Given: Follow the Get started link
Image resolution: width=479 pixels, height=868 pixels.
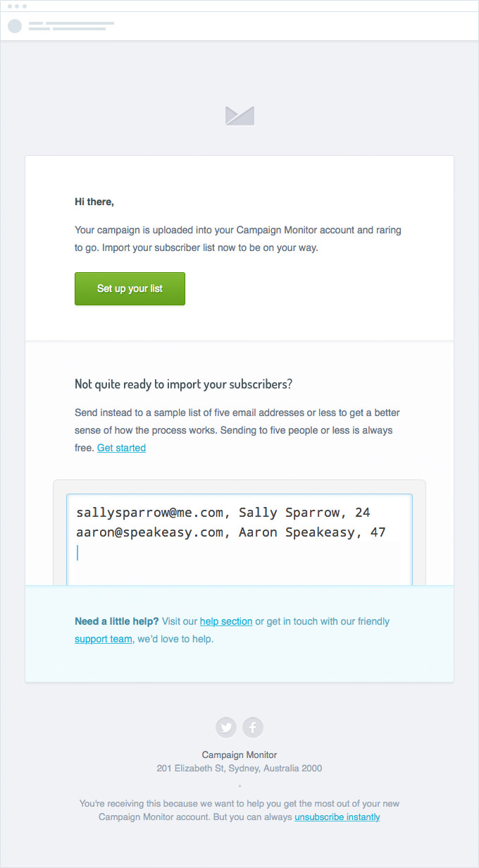Looking at the screenshot, I should pos(121,448).
